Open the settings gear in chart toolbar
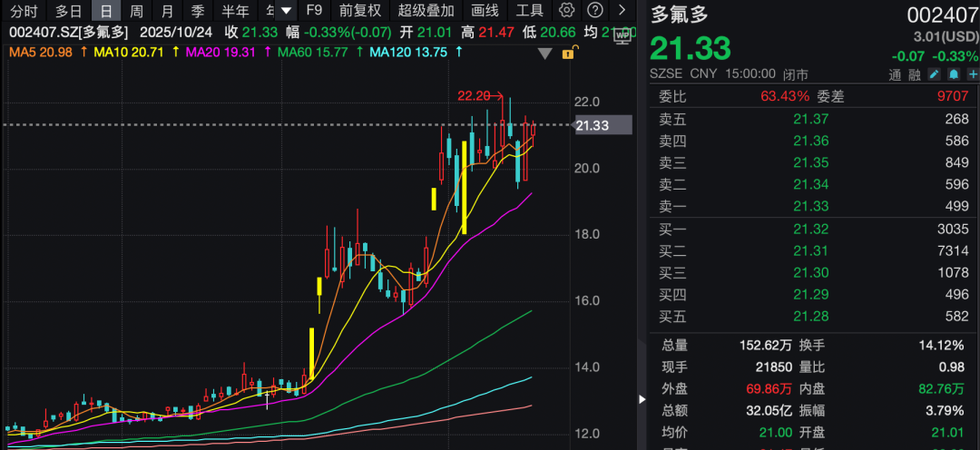980x450 pixels. point(567,11)
